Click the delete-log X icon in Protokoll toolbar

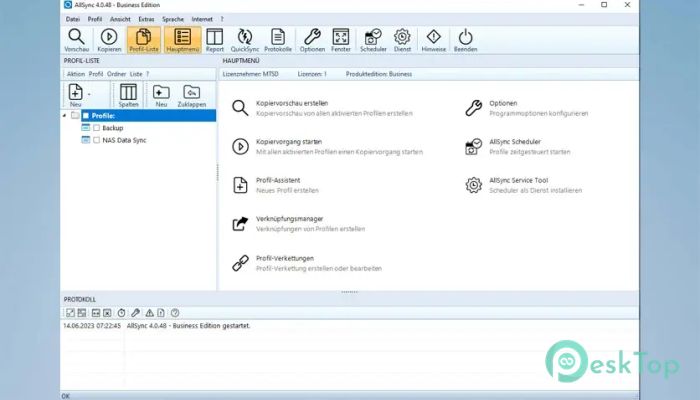107,313
